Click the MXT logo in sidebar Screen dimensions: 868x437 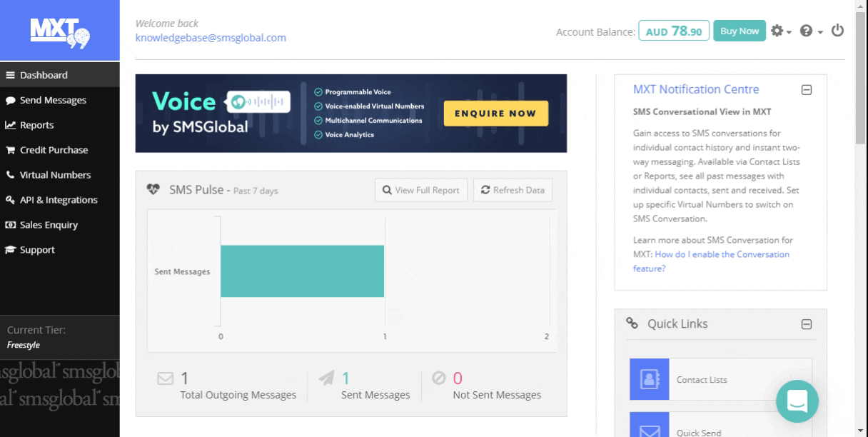coord(60,31)
